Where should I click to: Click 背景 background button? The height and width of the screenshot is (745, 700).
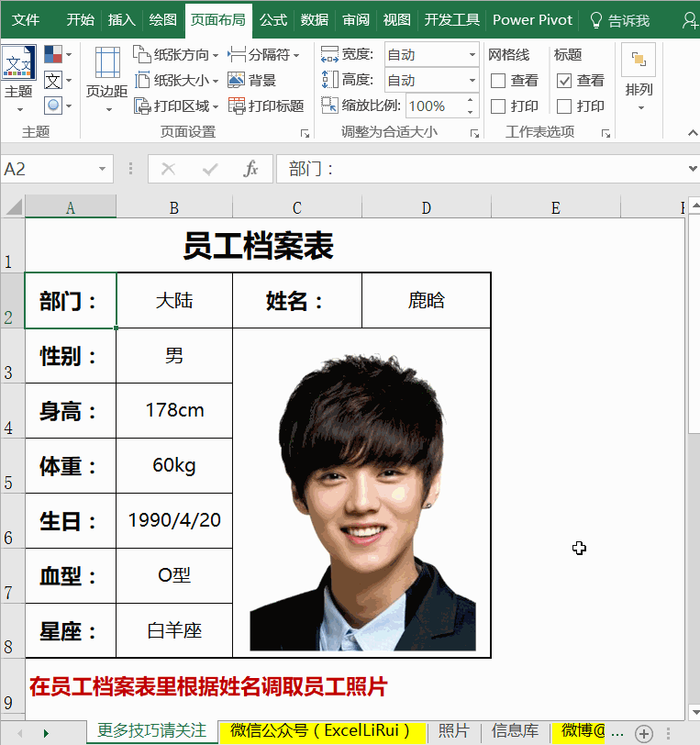(x=252, y=81)
